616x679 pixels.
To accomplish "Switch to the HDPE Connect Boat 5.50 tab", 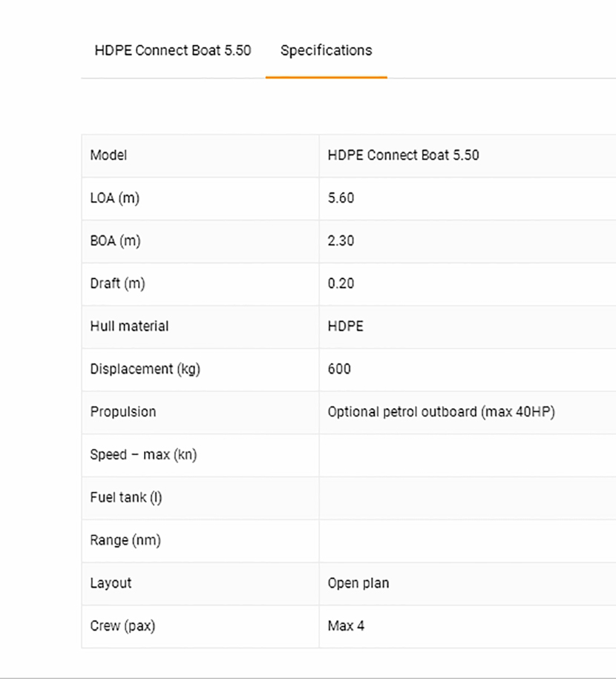I will (172, 50).
